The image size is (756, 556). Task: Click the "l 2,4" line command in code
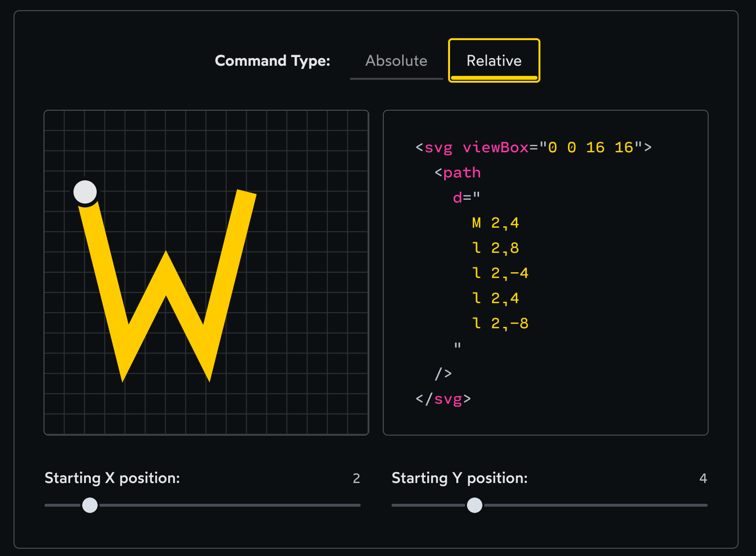click(495, 298)
